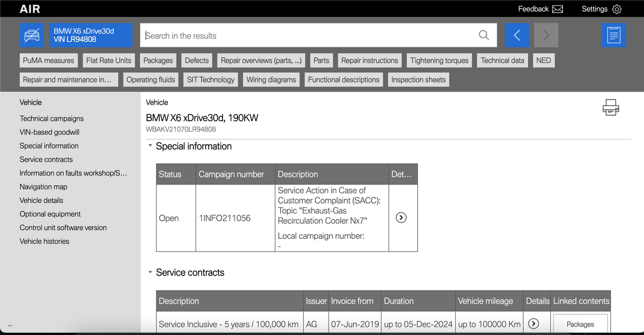The width and height of the screenshot is (644, 335).
Task: Open Repair overviews (parts, ...) filter
Action: 261,60
